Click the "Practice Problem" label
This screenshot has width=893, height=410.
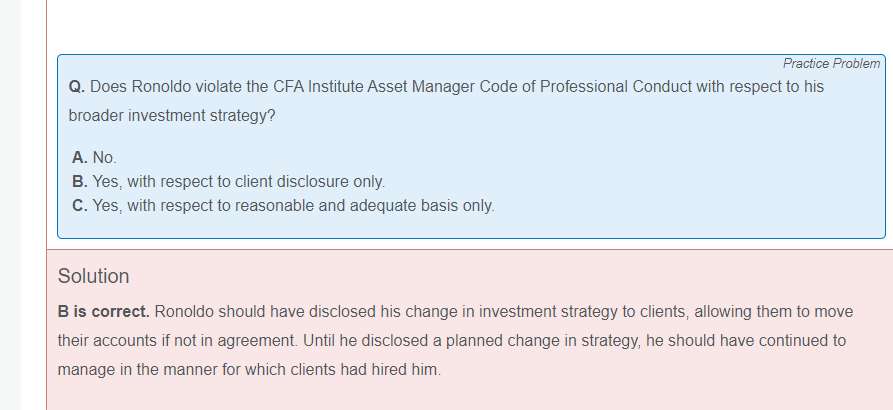coord(831,63)
